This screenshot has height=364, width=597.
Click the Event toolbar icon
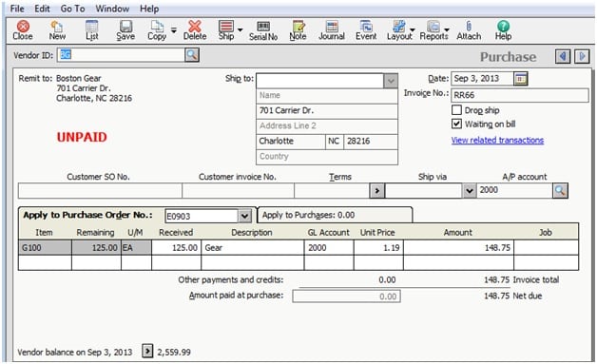tap(366, 30)
